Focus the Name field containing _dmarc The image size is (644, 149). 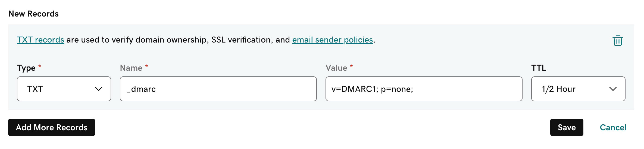tap(218, 89)
